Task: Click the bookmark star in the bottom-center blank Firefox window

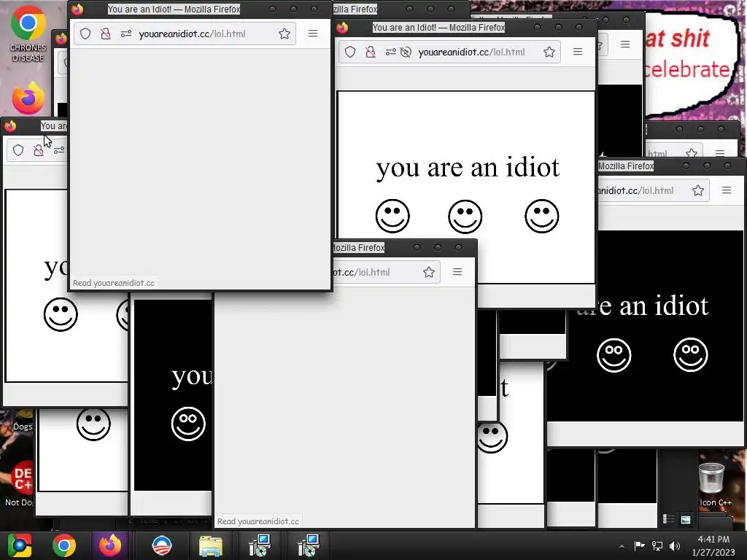Action: pyautogui.click(x=429, y=272)
